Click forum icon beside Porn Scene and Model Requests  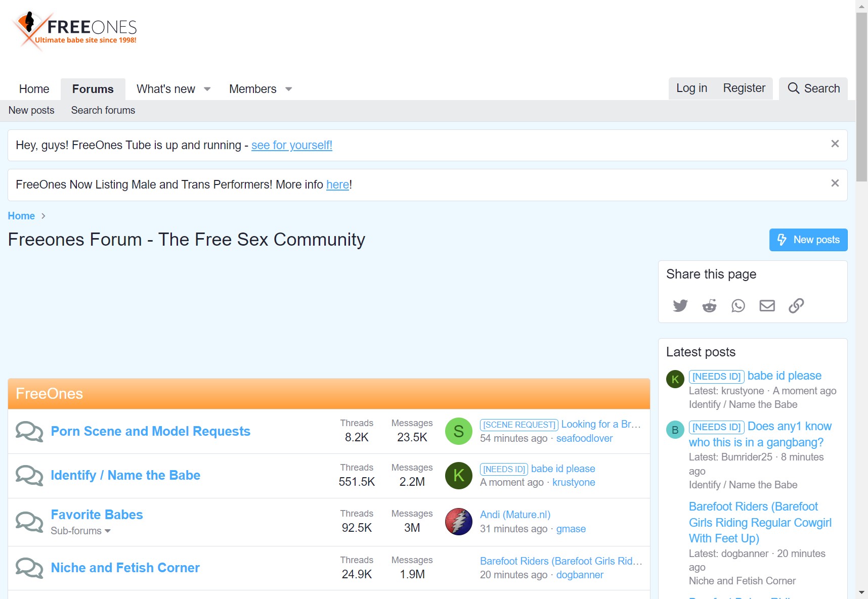click(29, 431)
